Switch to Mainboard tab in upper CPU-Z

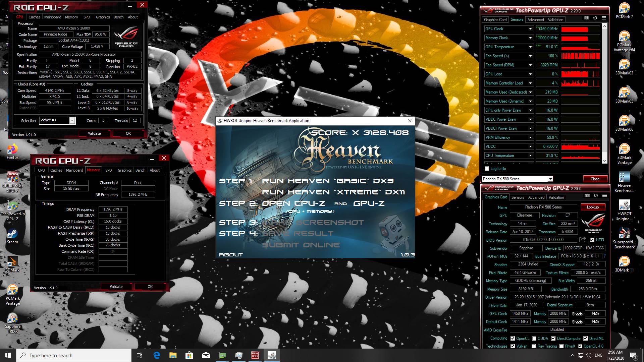(x=53, y=17)
